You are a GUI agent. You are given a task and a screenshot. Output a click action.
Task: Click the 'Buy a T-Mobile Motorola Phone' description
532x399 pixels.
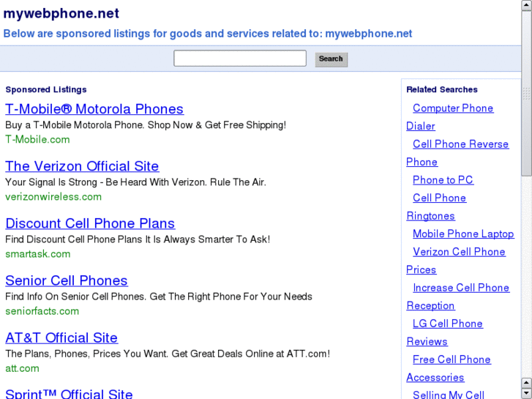click(x=146, y=125)
